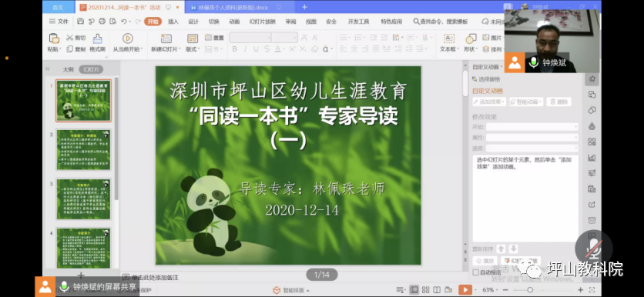Click the Delete (删除) animation button
Image resolution: width=644 pixels, height=297 pixels.
[558, 102]
